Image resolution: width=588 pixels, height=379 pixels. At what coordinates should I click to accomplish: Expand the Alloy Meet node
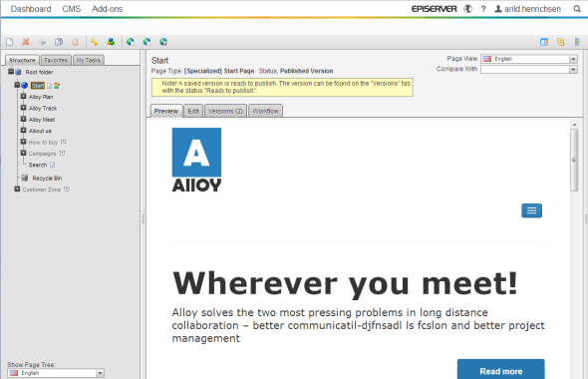tap(23, 119)
